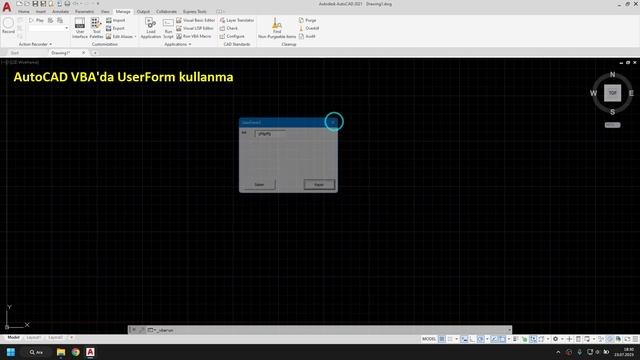Expand the Applications panel
The width and height of the screenshot is (640, 360).
[178, 44]
